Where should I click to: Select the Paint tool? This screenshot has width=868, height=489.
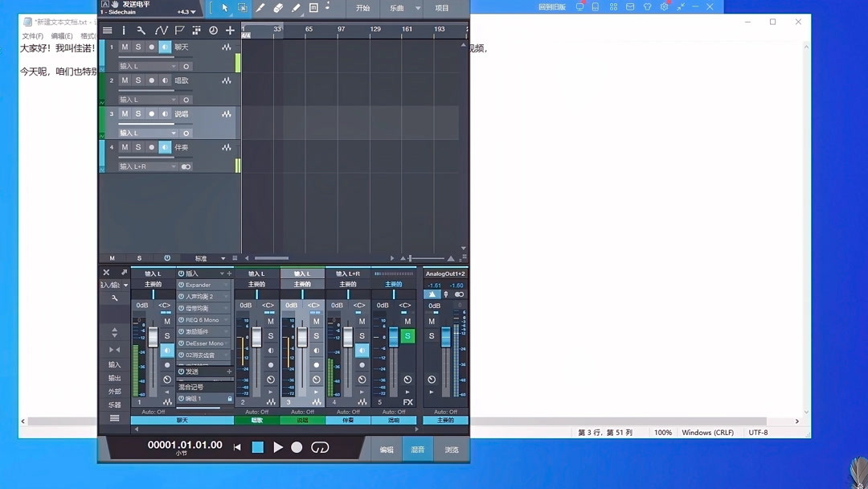click(x=260, y=8)
